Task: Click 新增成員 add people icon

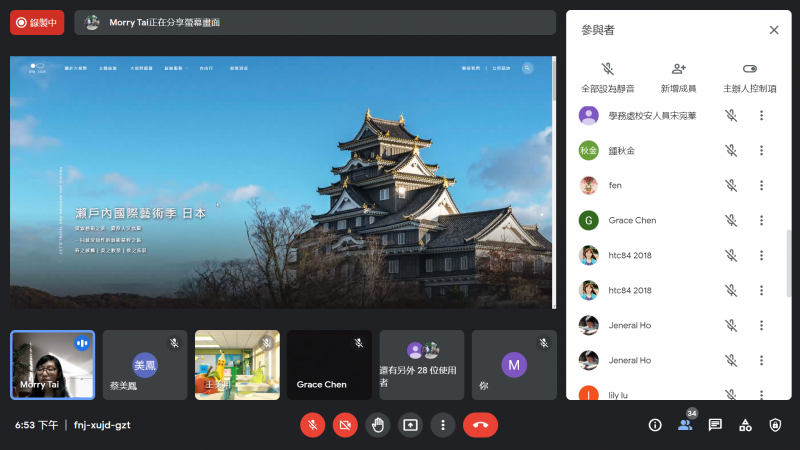Action: pyautogui.click(x=679, y=69)
